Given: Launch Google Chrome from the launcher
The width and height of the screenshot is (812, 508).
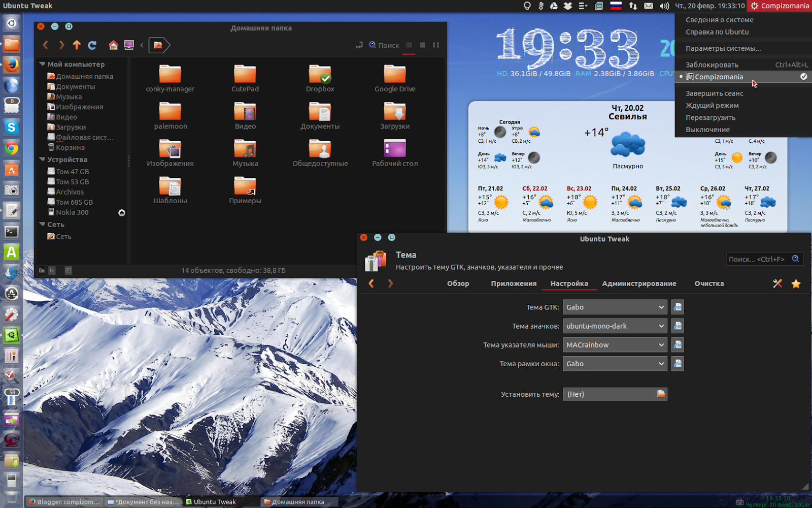Looking at the screenshot, I should pyautogui.click(x=12, y=148).
